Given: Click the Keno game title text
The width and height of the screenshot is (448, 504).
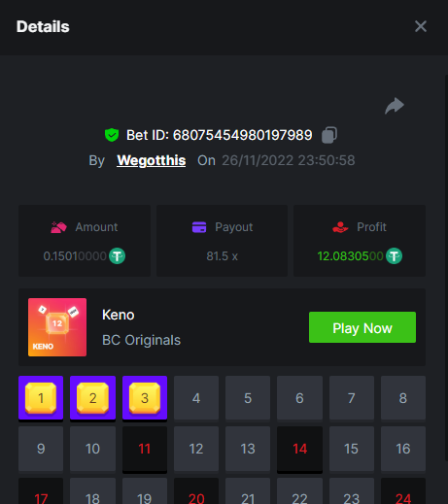Looking at the screenshot, I should [x=119, y=315].
